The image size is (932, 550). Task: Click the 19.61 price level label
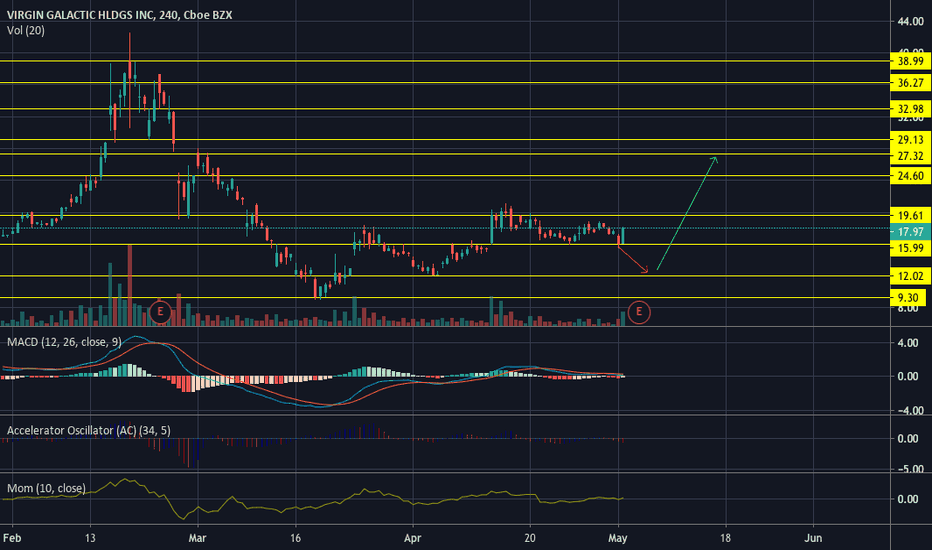coord(910,215)
